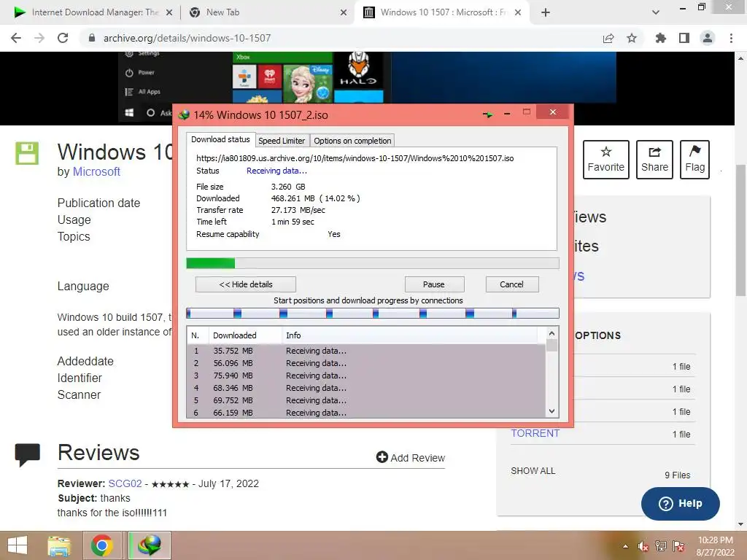
Task: Close the New Tab tab
Action: [344, 13]
